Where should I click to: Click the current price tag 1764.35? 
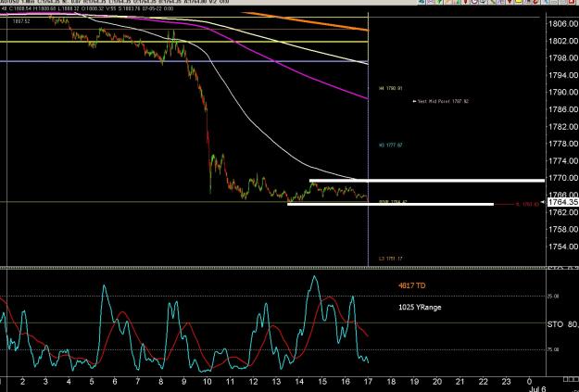[562, 202]
